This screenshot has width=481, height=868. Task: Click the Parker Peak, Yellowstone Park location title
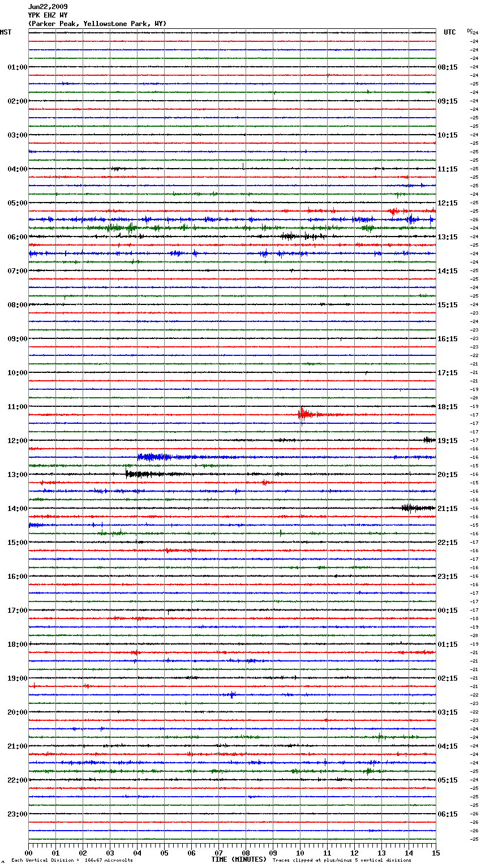(97, 24)
